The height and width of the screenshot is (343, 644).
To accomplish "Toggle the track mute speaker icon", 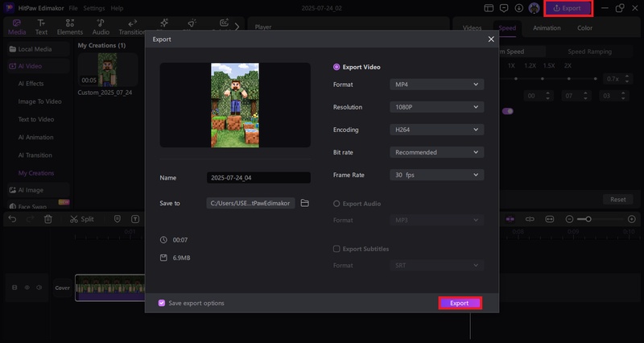I will coord(39,287).
